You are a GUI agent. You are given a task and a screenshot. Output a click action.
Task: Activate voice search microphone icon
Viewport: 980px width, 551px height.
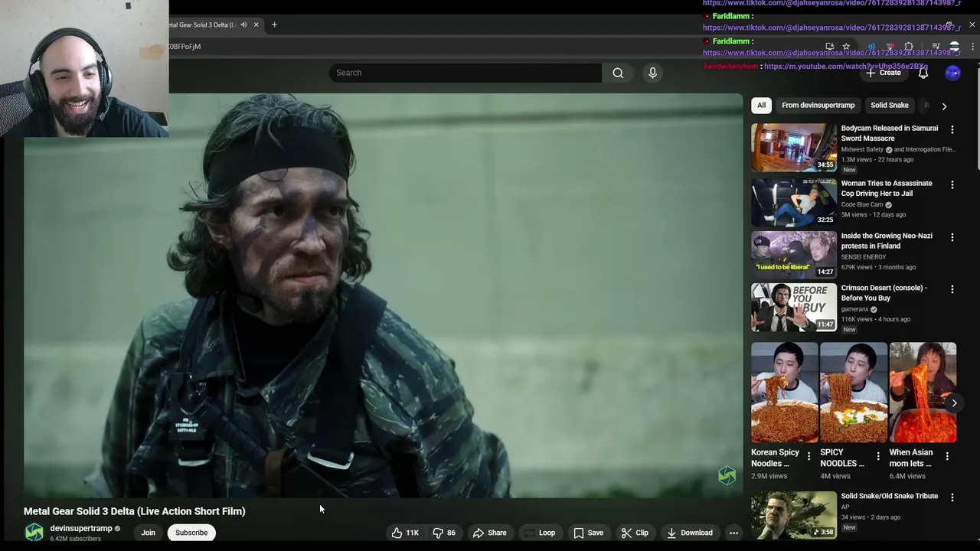[652, 73]
